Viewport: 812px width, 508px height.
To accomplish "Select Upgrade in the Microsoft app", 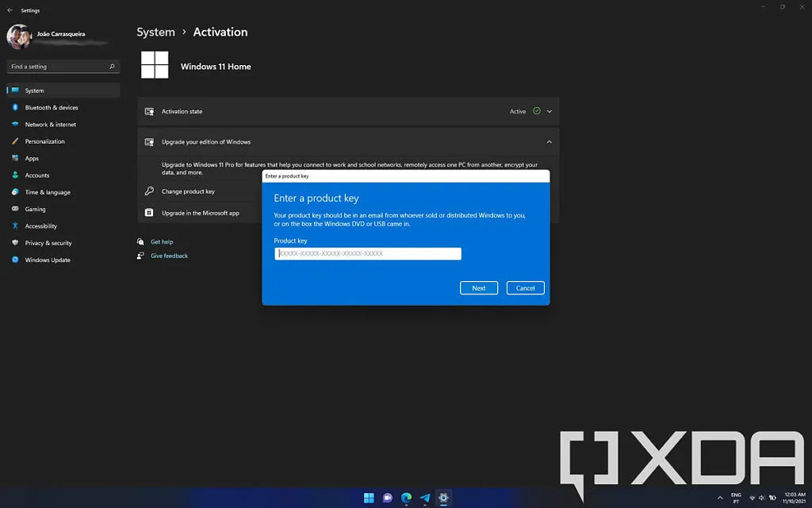I will click(x=200, y=213).
